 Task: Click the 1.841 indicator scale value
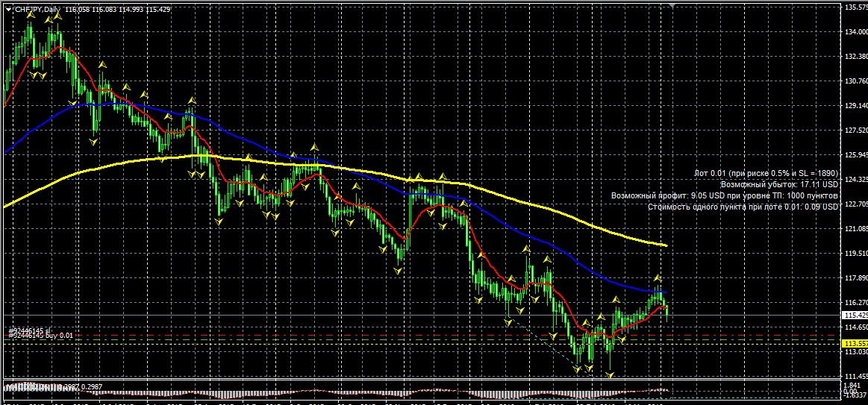click(x=852, y=386)
